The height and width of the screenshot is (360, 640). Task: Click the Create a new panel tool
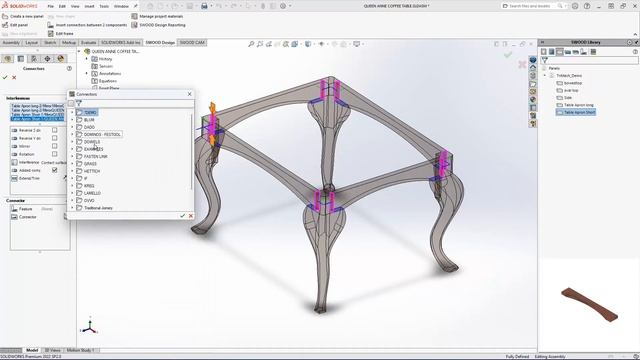tap(23, 16)
